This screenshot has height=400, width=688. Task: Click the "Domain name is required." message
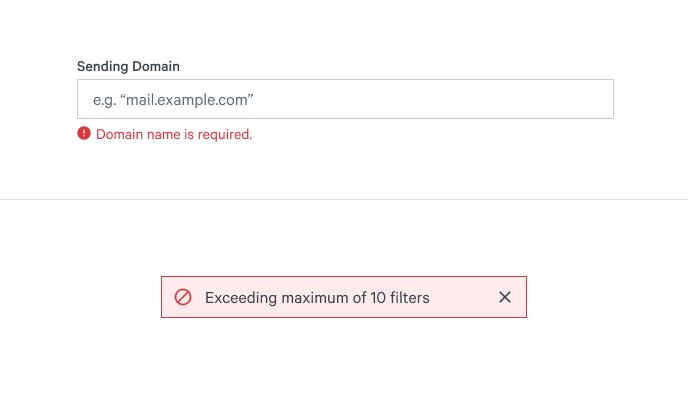(174, 134)
